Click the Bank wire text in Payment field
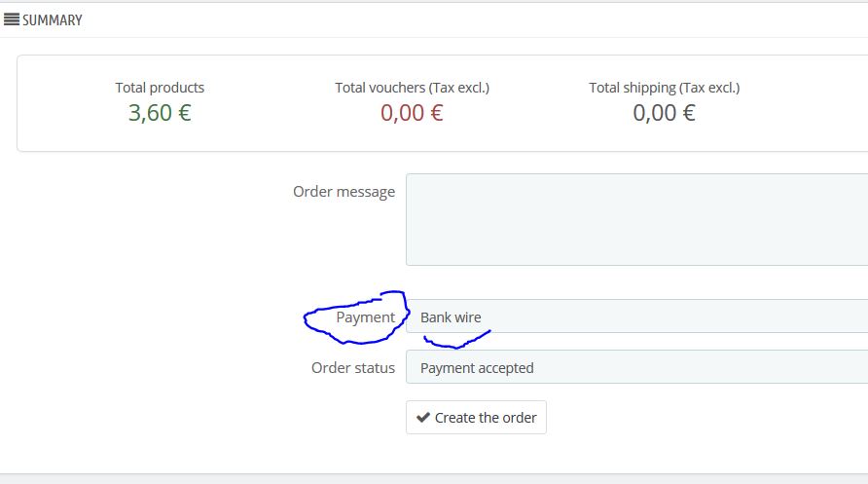Image resolution: width=868 pixels, height=484 pixels. click(451, 317)
